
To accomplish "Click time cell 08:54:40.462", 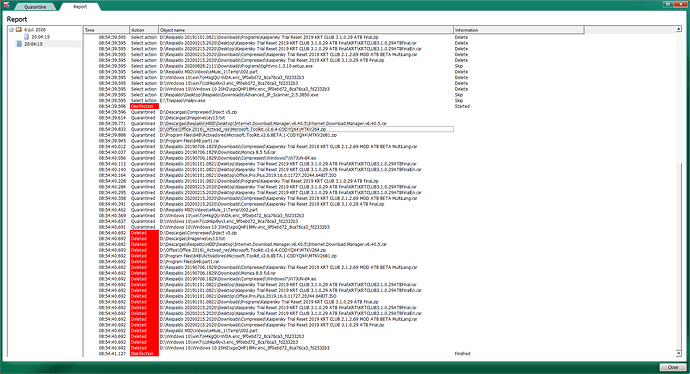I will (x=112, y=210).
